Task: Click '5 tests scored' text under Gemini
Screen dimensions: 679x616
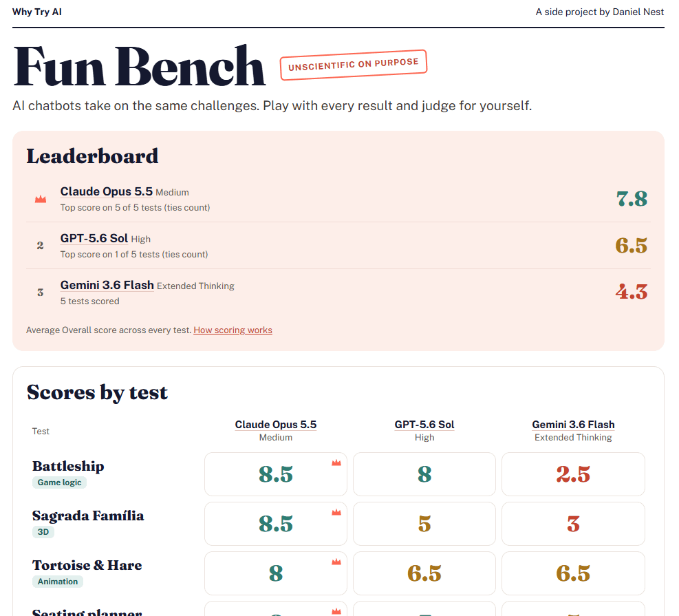Action: (89, 301)
